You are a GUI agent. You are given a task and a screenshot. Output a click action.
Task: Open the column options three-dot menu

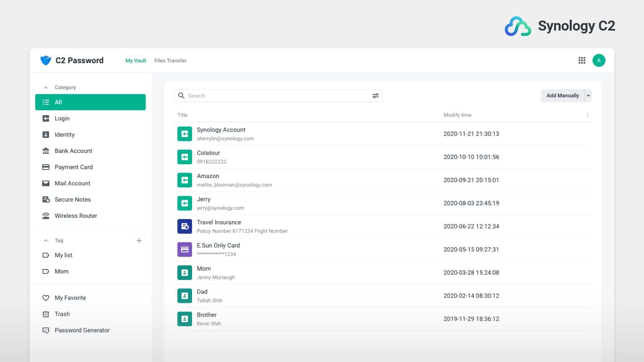coord(587,115)
